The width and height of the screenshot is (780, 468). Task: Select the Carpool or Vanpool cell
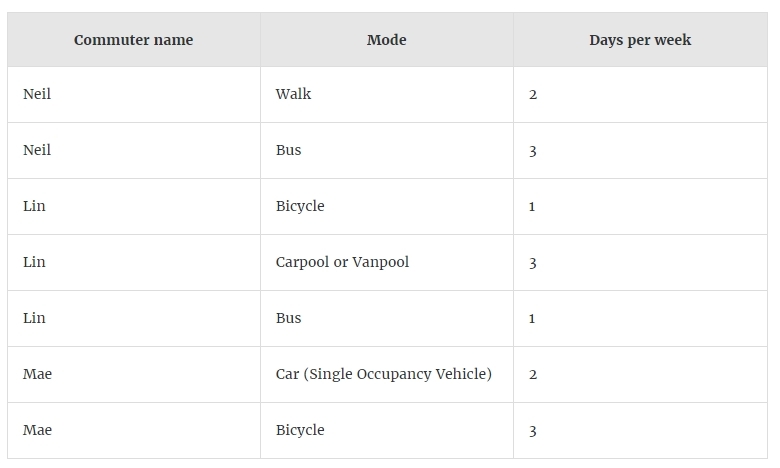(387, 263)
